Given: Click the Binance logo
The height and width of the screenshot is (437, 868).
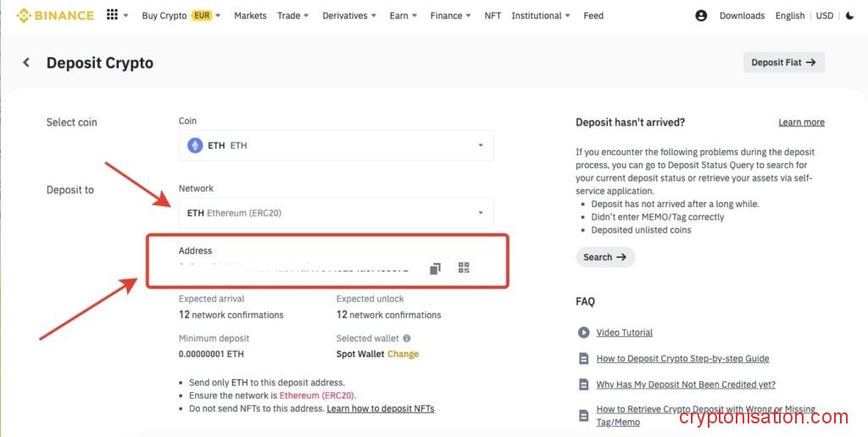Looking at the screenshot, I should [55, 15].
